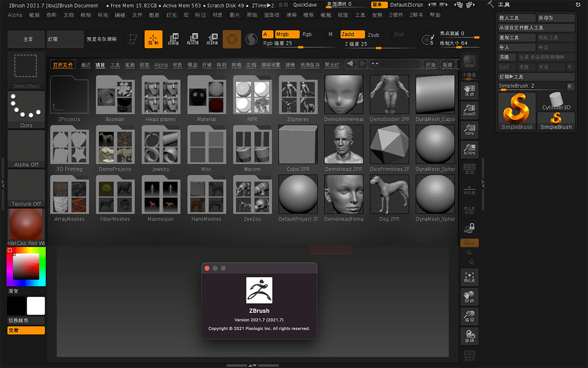Click the 透视 perspective grid icon

click(469, 169)
